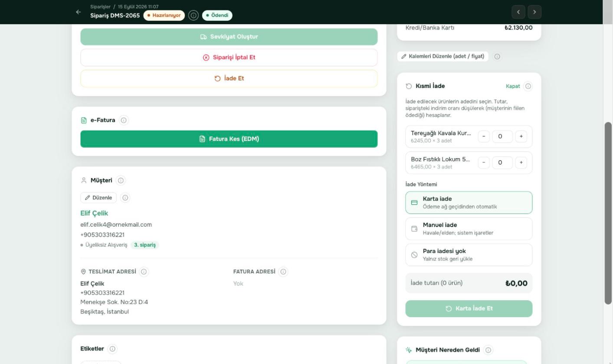
Task: Click the İade Et button
Action: point(229,78)
